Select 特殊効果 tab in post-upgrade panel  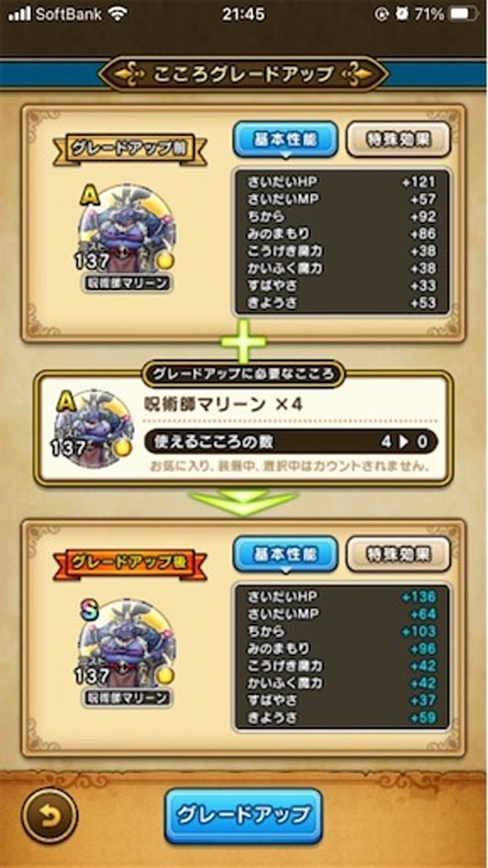pos(398,554)
